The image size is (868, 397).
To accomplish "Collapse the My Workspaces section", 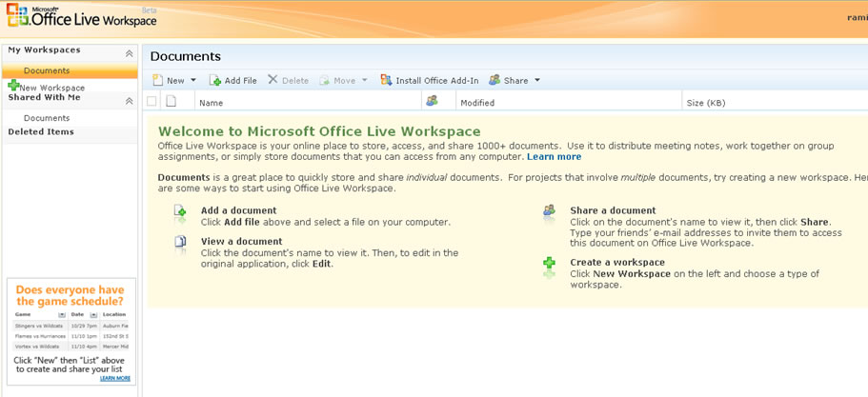I will point(129,53).
